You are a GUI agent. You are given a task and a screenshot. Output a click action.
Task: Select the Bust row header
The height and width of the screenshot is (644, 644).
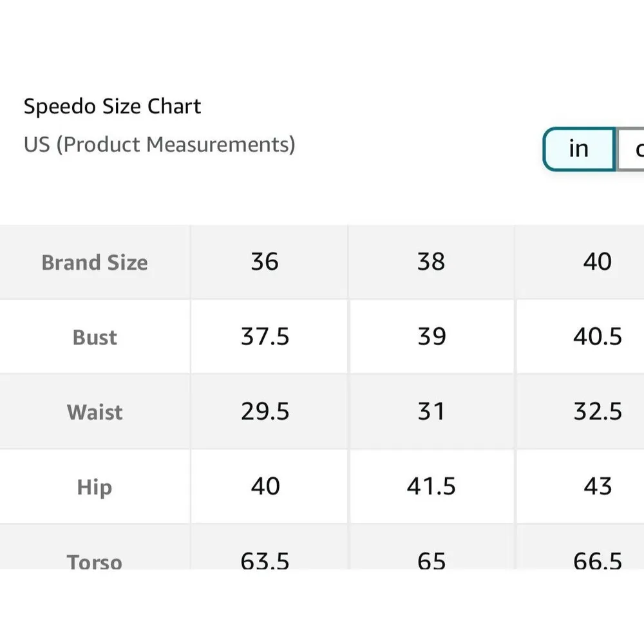95,337
